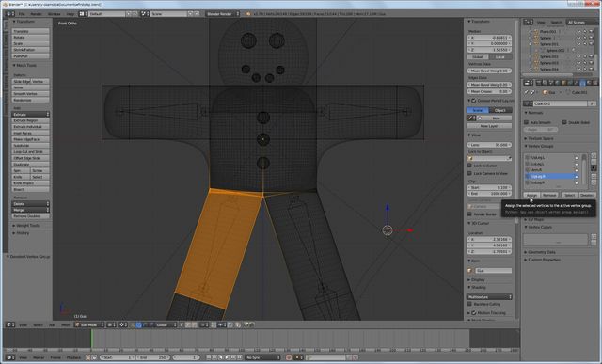Image resolution: width=602 pixels, height=364 pixels.
Task: Select the Arm.R vertex group
Action: point(552,170)
